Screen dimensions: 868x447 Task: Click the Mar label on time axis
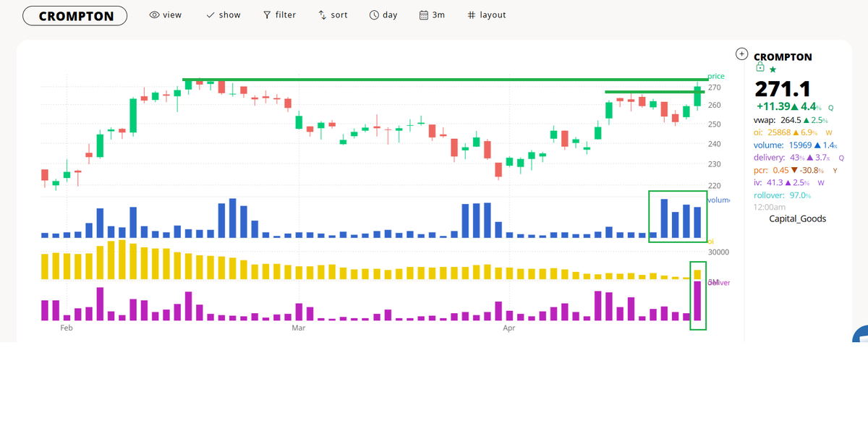[x=298, y=328]
